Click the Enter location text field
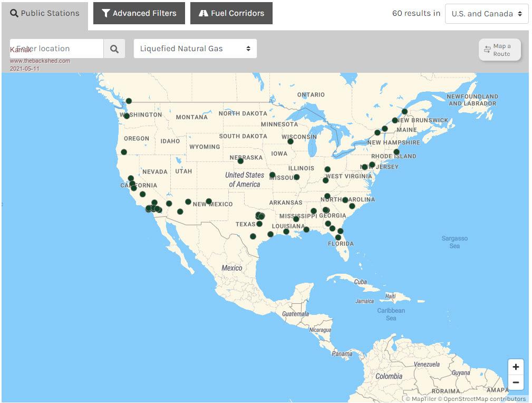This screenshot has width=532, height=403. [57, 49]
